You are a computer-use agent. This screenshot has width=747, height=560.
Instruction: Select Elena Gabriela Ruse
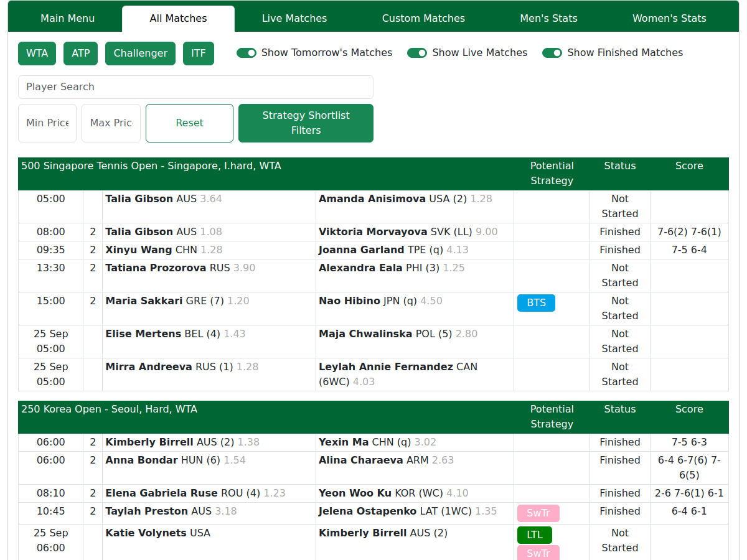tap(162, 493)
